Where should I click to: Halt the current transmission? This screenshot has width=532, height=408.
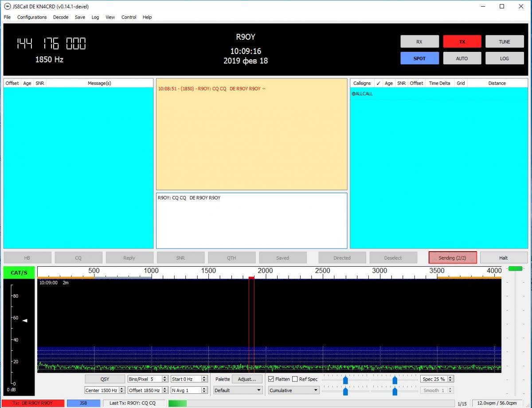coord(504,258)
